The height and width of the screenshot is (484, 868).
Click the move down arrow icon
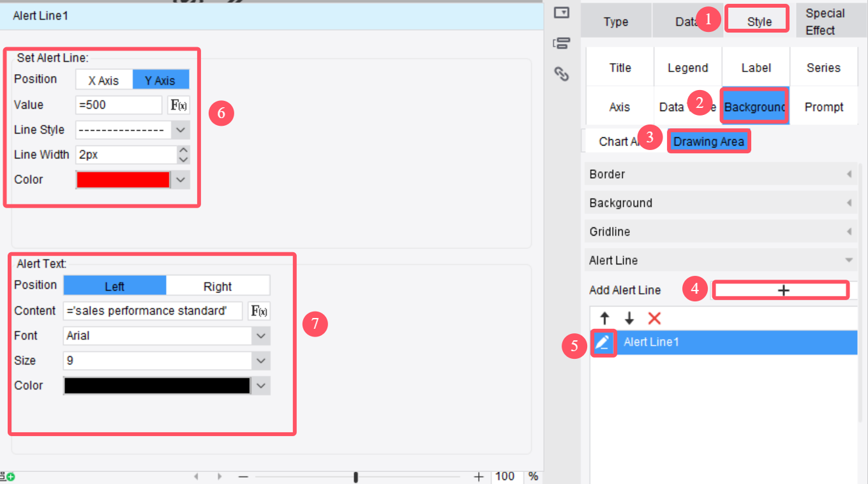(629, 319)
